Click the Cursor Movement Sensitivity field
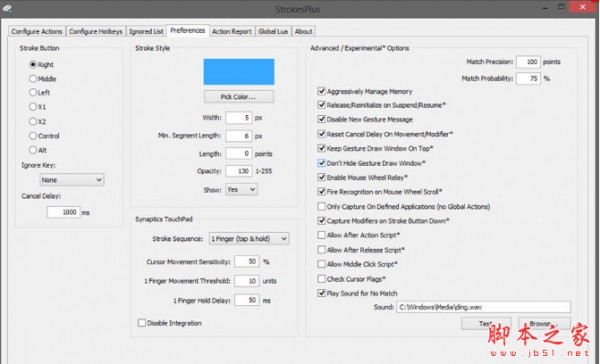The height and width of the screenshot is (364, 600). coord(247,261)
